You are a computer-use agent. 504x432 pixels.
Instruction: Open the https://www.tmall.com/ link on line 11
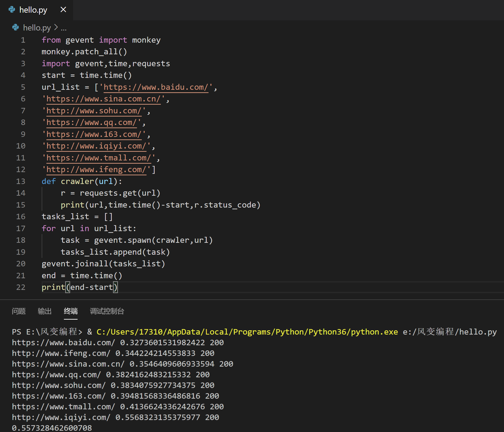[99, 158]
